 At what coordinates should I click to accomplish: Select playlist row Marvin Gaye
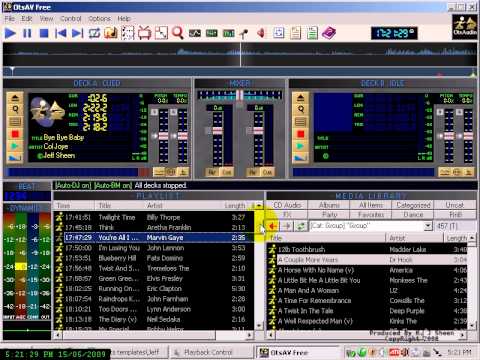point(155,238)
